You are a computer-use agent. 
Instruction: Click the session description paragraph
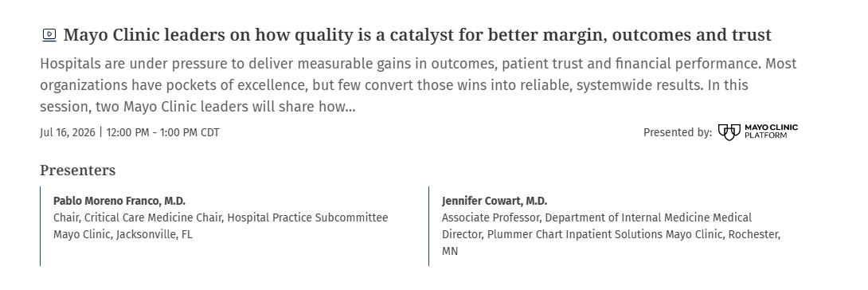[x=418, y=85]
